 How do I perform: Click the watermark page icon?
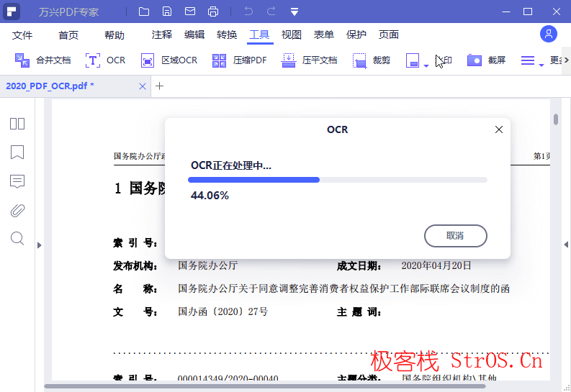point(413,60)
